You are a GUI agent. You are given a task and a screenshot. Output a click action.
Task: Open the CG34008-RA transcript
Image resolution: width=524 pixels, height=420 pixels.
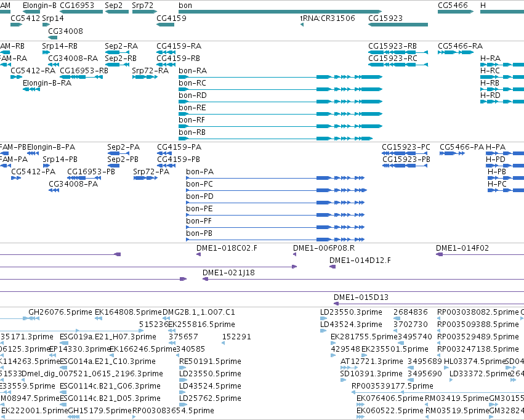pyautogui.click(x=54, y=65)
